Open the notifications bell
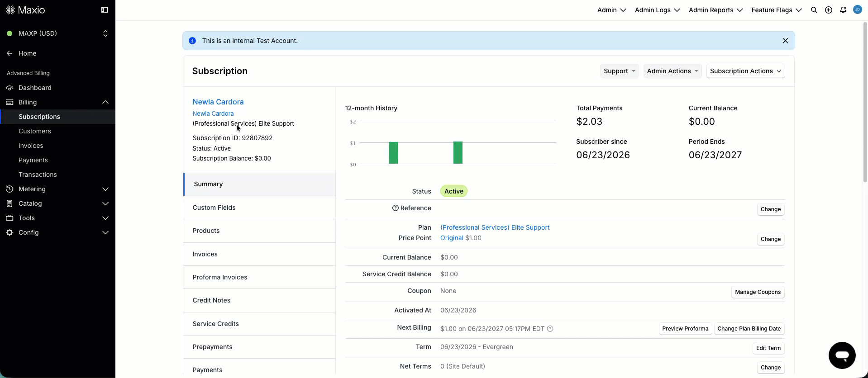Viewport: 868px width, 378px height. coord(843,10)
